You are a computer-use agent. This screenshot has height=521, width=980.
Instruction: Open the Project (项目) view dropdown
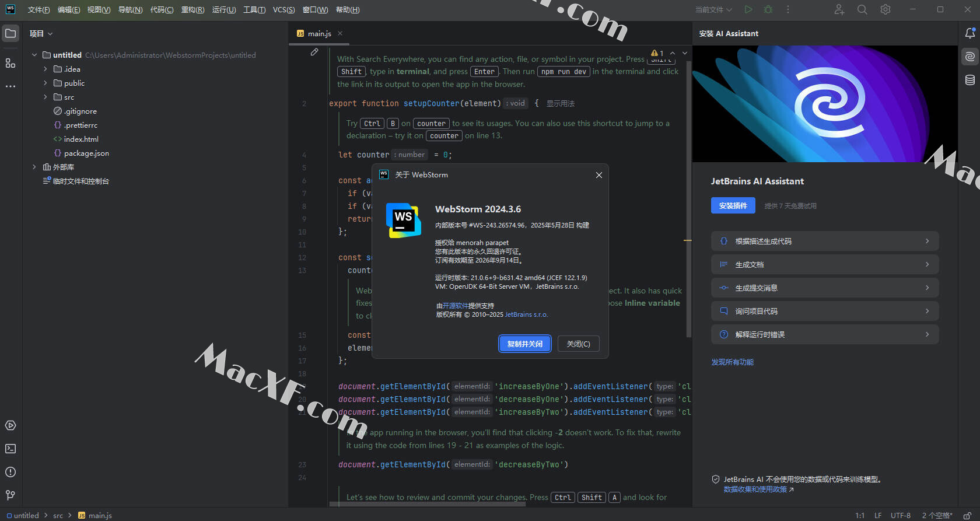pos(41,33)
